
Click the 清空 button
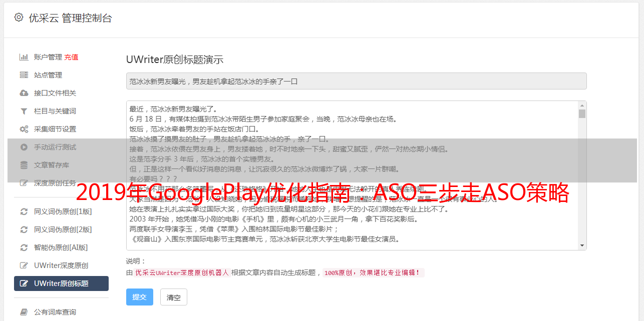pos(173,297)
